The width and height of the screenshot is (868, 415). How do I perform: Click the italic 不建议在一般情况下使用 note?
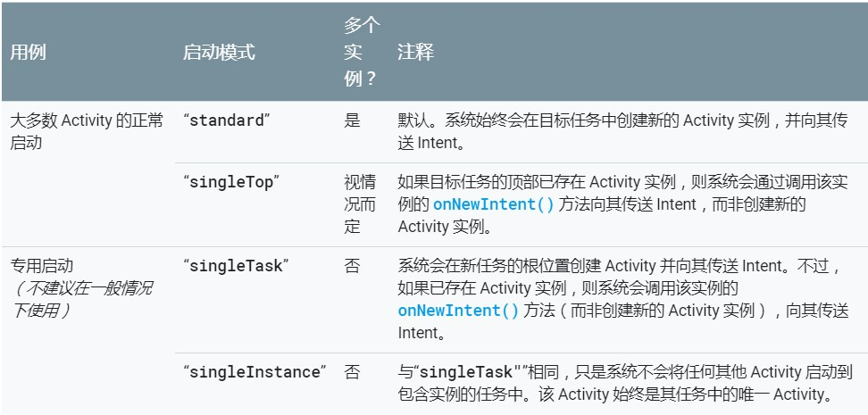[80, 299]
